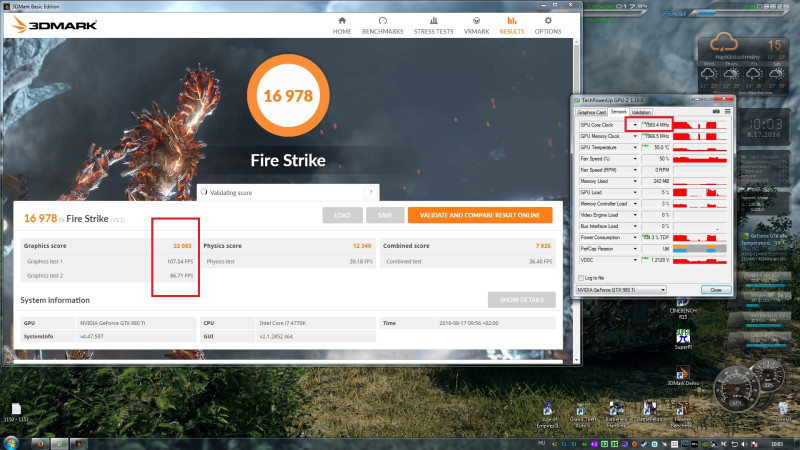Image resolution: width=800 pixels, height=450 pixels.
Task: Click GPU-Z screenshot camera icon
Action: pos(716,111)
